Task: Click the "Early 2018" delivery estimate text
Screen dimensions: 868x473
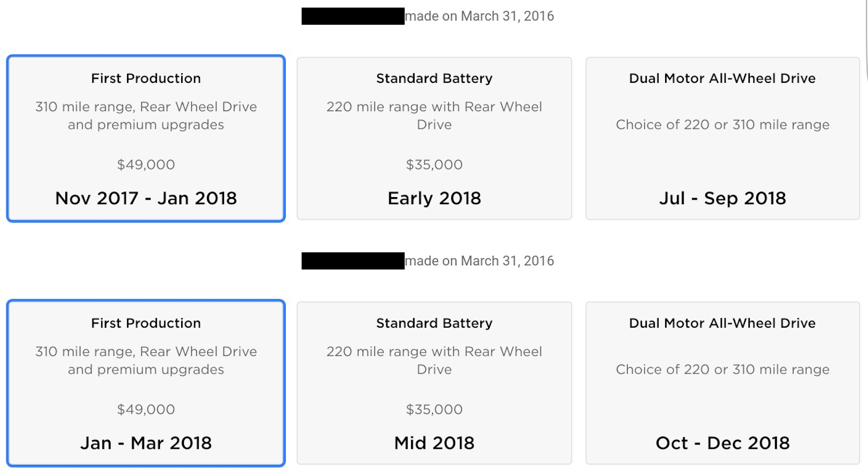Action: pos(434,198)
